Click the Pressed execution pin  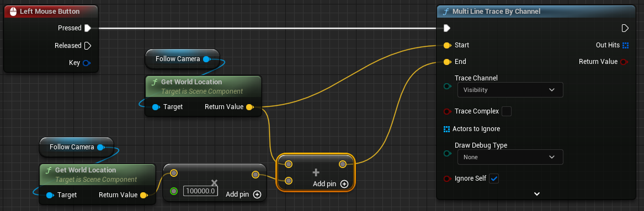coord(88,28)
